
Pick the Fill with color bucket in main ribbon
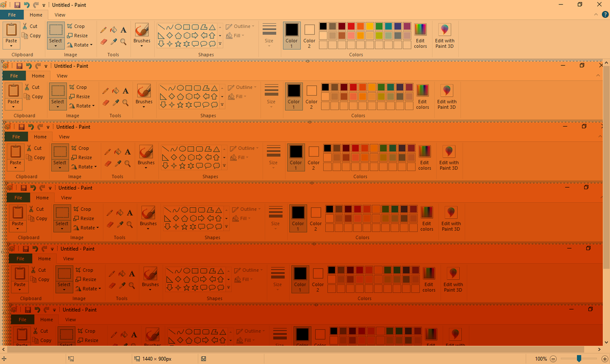[x=113, y=30]
